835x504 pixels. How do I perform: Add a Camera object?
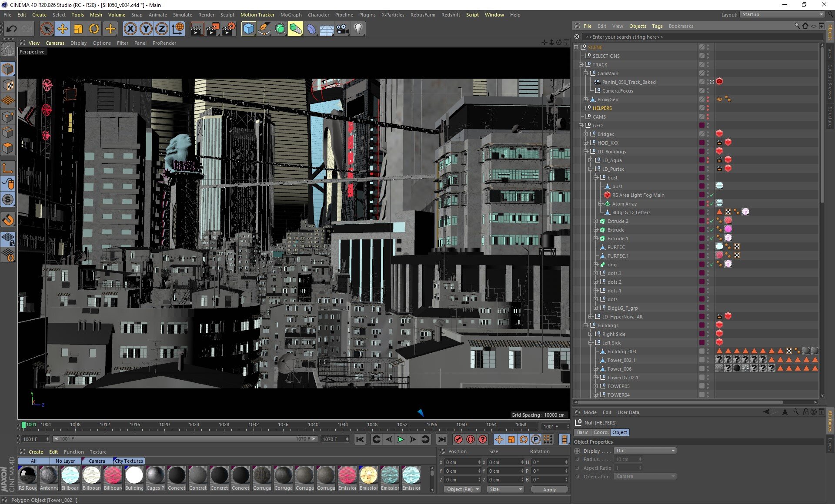coord(343,29)
